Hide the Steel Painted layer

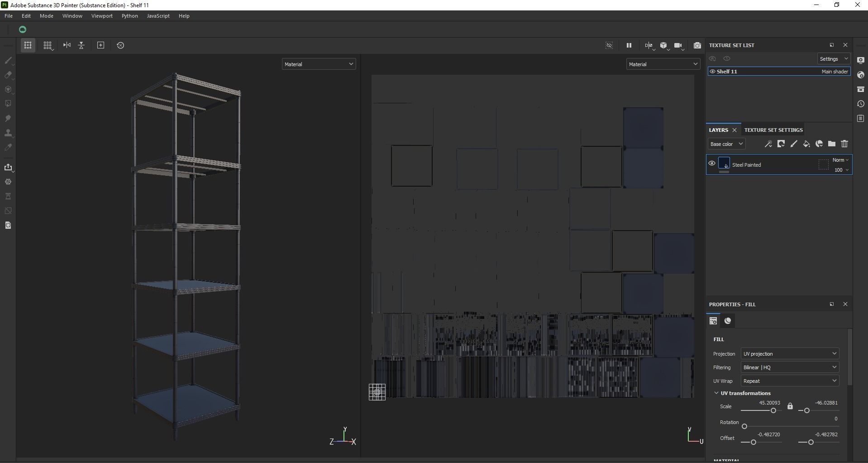tap(712, 164)
